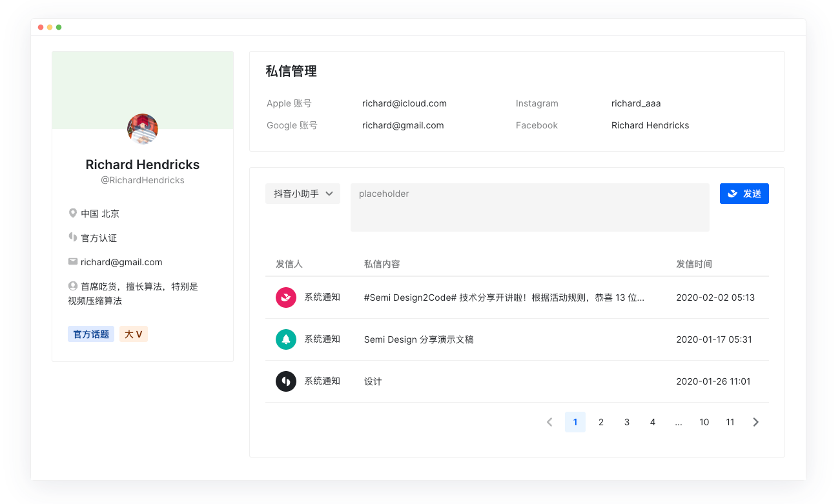Image resolution: width=840 pixels, height=504 pixels.
Task: Open the 抖音小助手 dropdown
Action: coord(303,194)
